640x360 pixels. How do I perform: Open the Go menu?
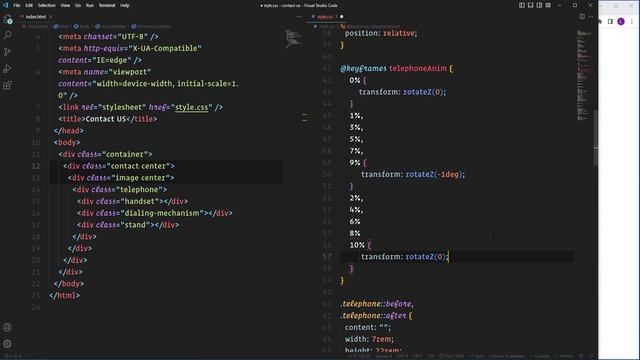tap(78, 5)
